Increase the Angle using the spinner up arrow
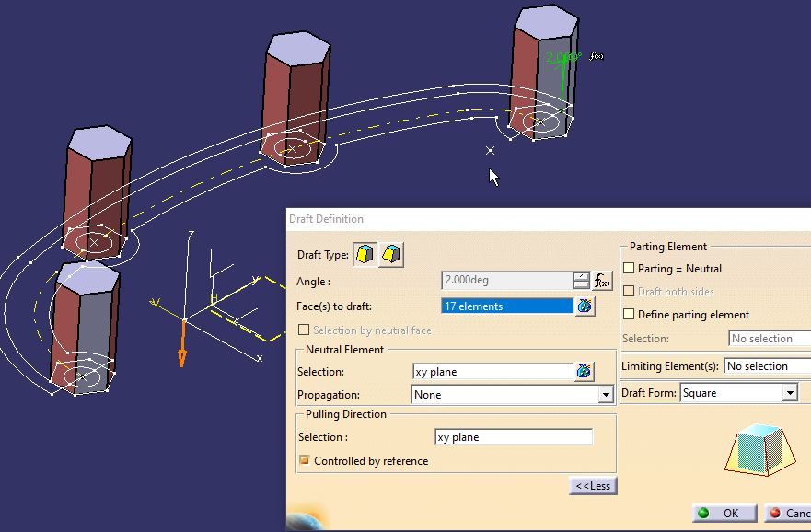 [x=581, y=276]
